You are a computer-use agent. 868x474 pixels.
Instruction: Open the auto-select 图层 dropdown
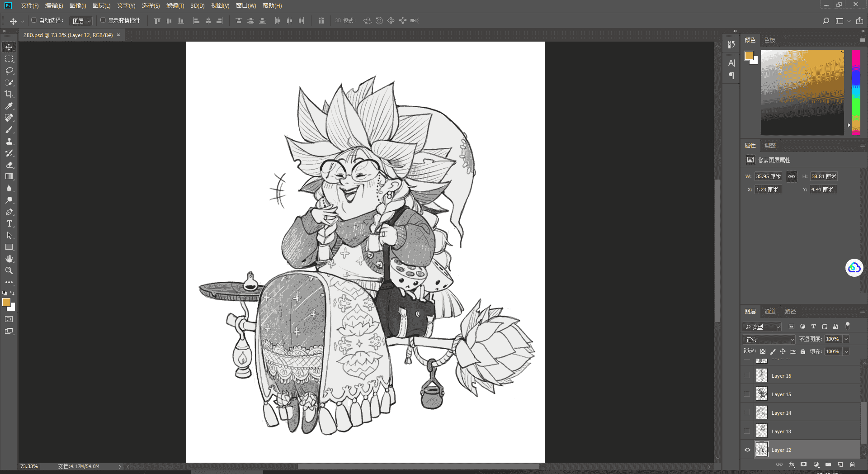[x=81, y=21]
